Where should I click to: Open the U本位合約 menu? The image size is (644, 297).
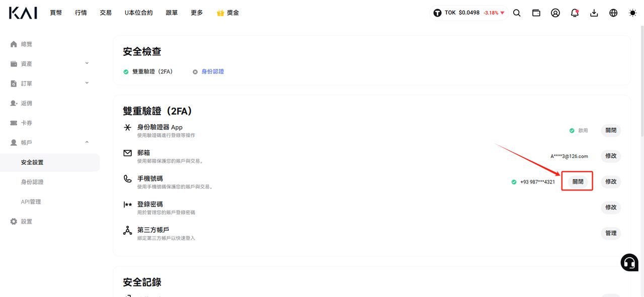coord(139,13)
